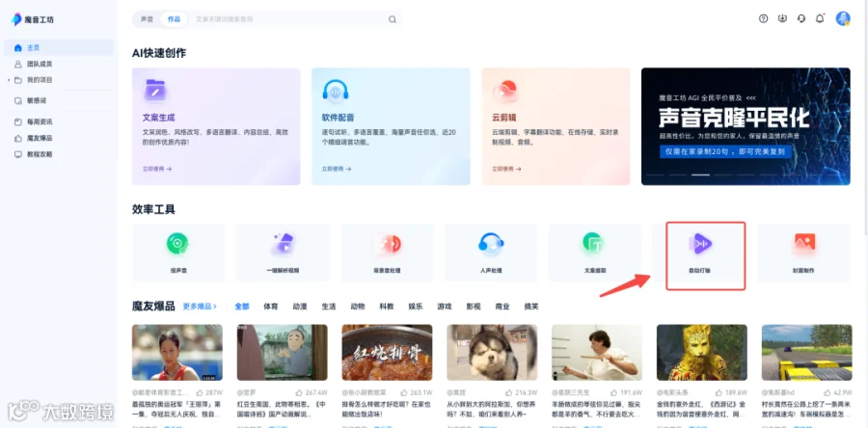
Task: Open the 文案提取 tool icon
Action: (594, 243)
